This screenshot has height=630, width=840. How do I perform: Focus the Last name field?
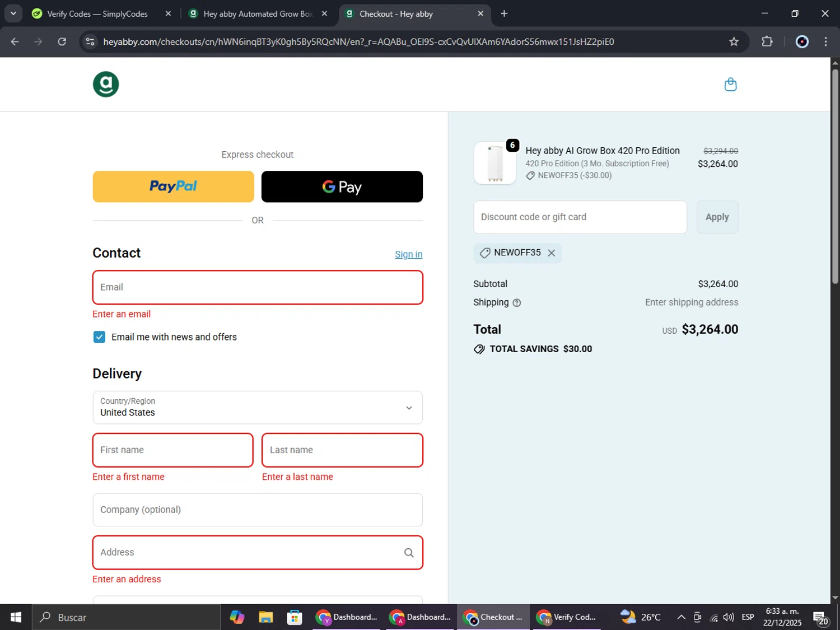tap(342, 450)
